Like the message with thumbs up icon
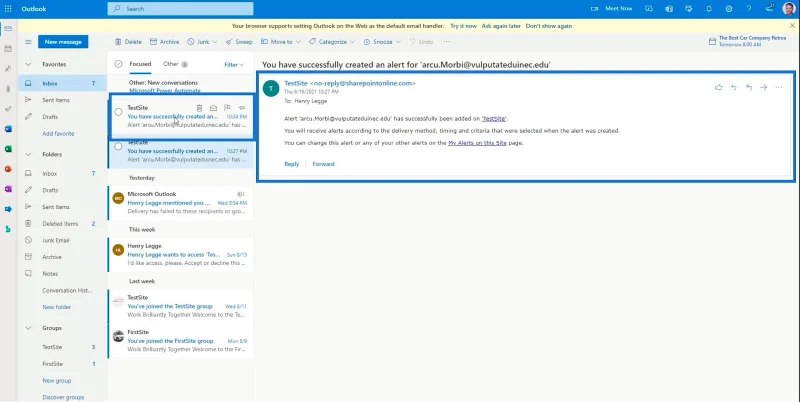 [718, 87]
